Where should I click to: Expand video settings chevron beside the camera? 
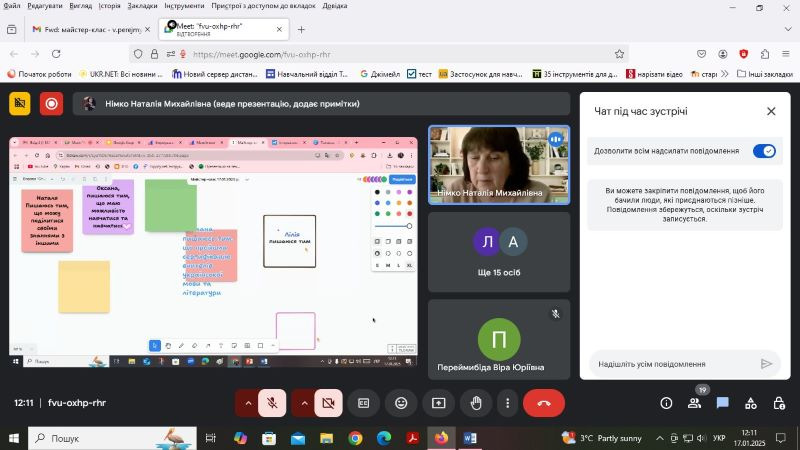[304, 403]
